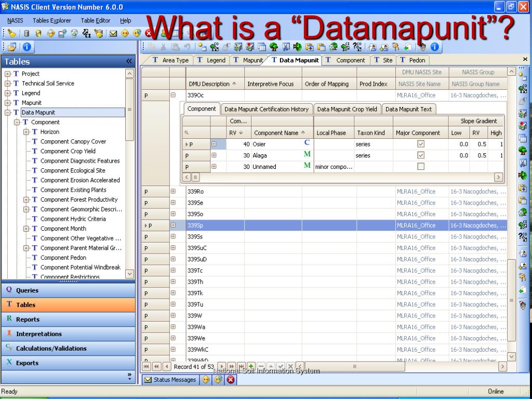
Task: Click the blue info icon beside the folder icon
Action: click(27, 47)
